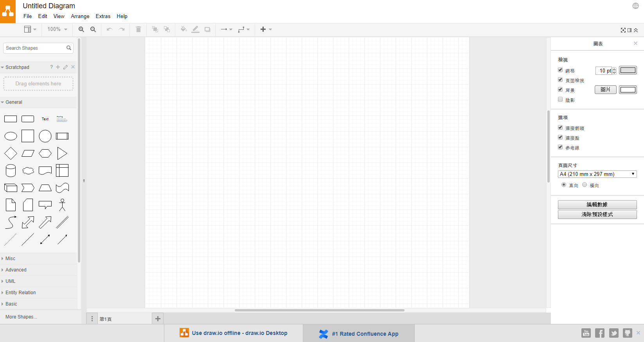
Task: Click the grid color swatch
Action: [x=628, y=71]
